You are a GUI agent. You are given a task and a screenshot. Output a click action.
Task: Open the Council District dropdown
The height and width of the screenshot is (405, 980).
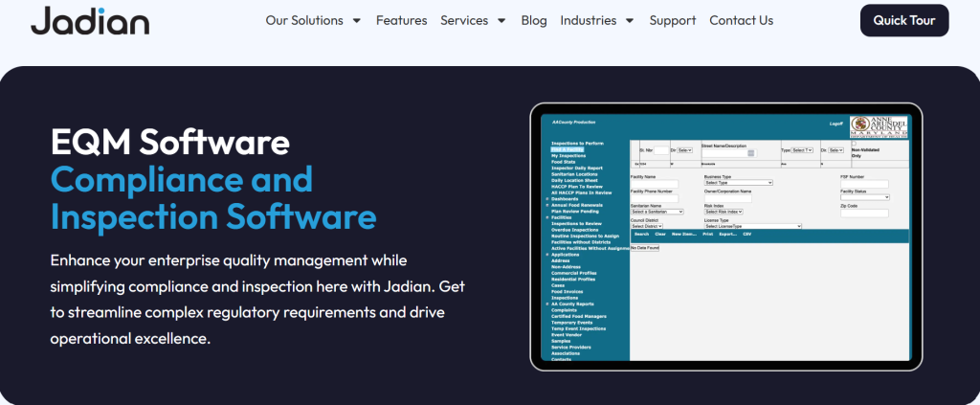[647, 226]
